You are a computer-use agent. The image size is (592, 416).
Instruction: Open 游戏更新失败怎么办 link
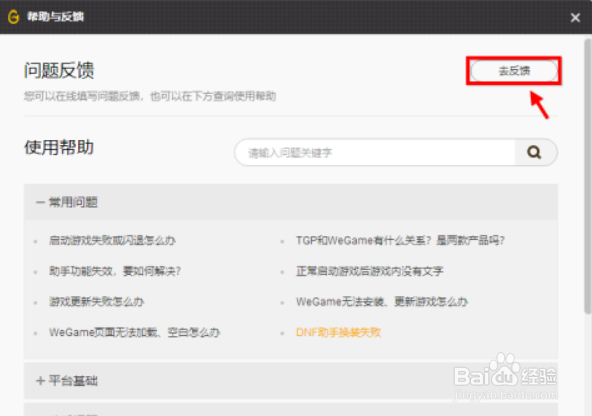pyautogui.click(x=97, y=302)
